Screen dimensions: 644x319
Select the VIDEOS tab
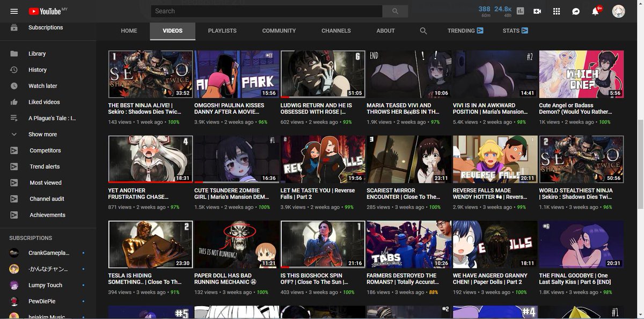click(172, 31)
